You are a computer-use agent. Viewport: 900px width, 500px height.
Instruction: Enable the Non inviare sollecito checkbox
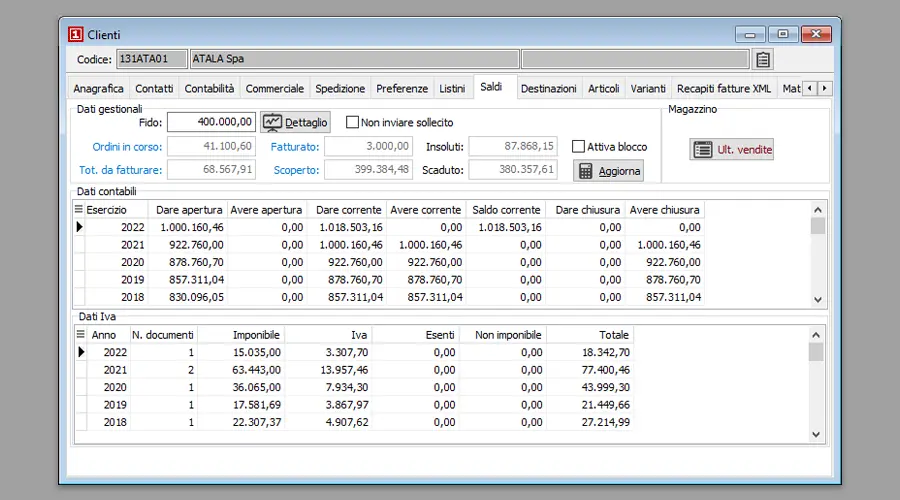pos(352,122)
